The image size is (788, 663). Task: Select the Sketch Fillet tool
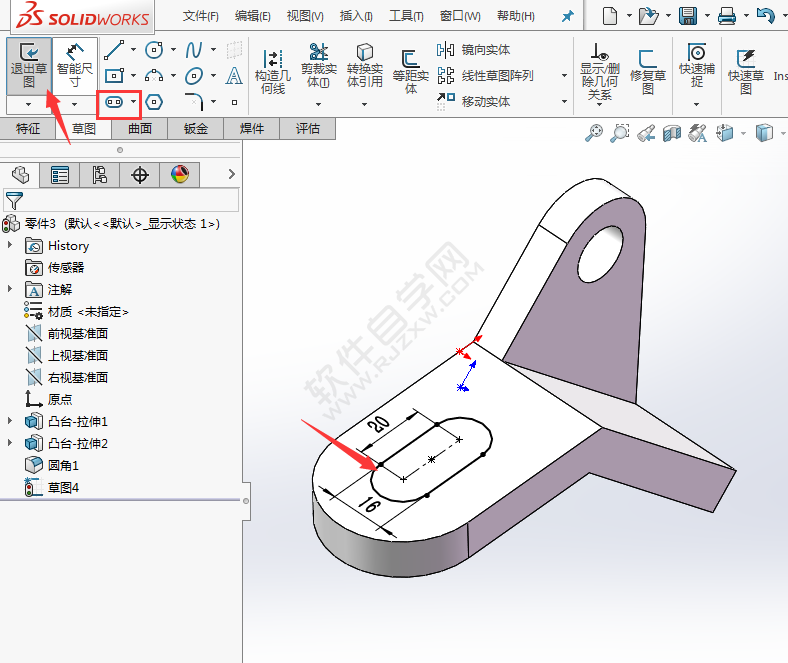click(x=194, y=102)
